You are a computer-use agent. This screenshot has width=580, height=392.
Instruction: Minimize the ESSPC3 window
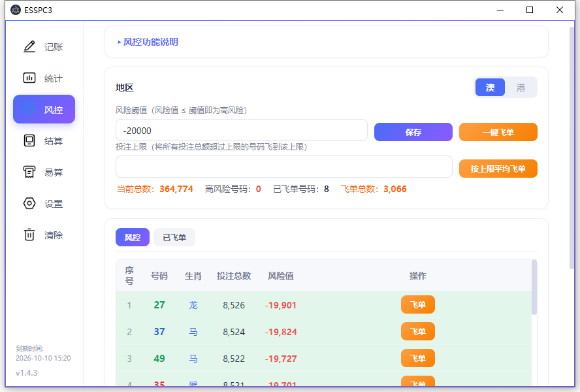(x=500, y=10)
